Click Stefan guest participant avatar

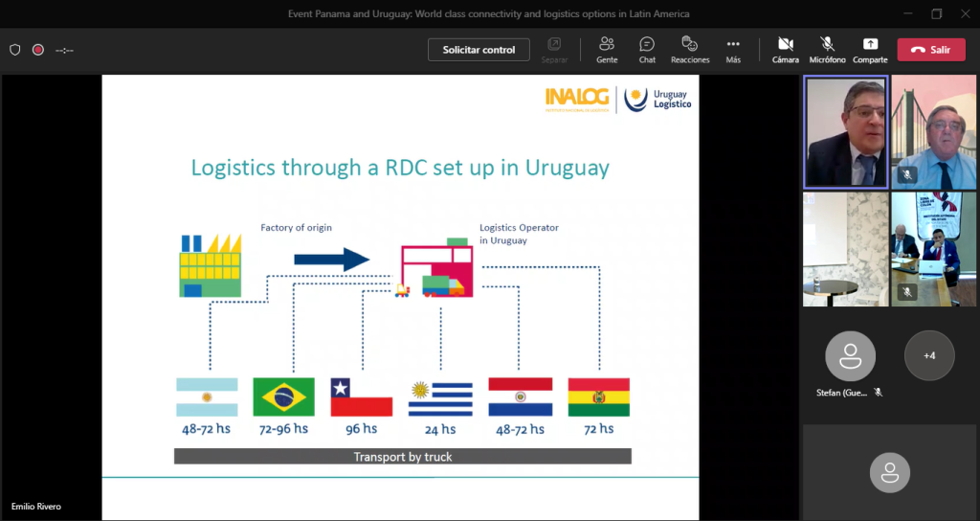point(850,355)
